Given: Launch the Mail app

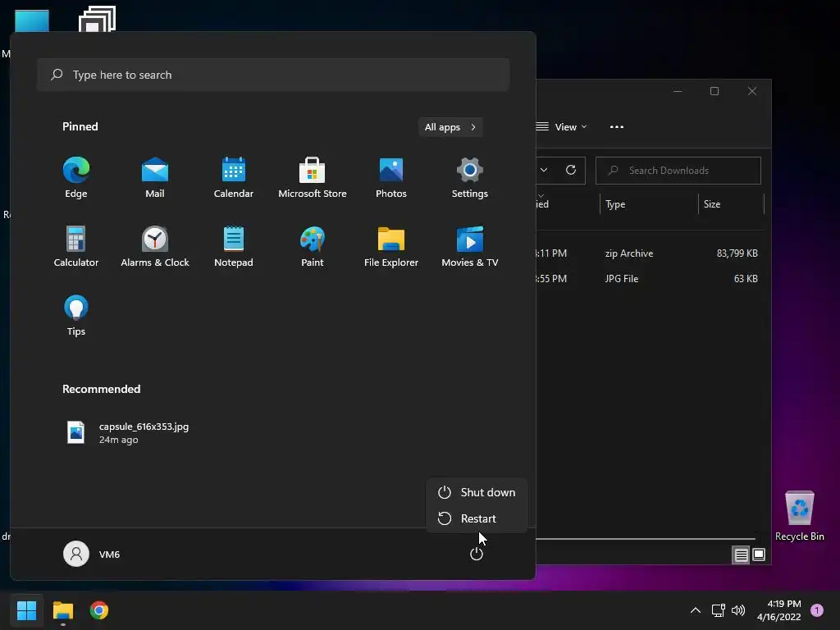Looking at the screenshot, I should 155,177.
